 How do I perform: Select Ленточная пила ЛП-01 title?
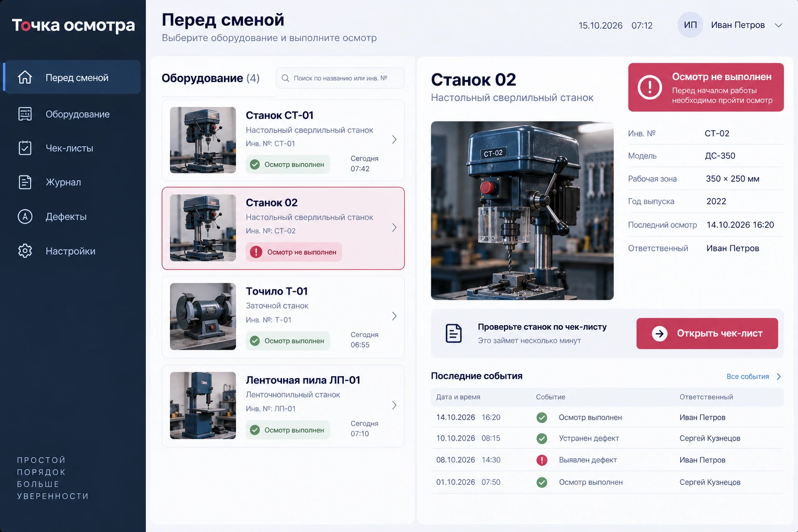point(303,380)
